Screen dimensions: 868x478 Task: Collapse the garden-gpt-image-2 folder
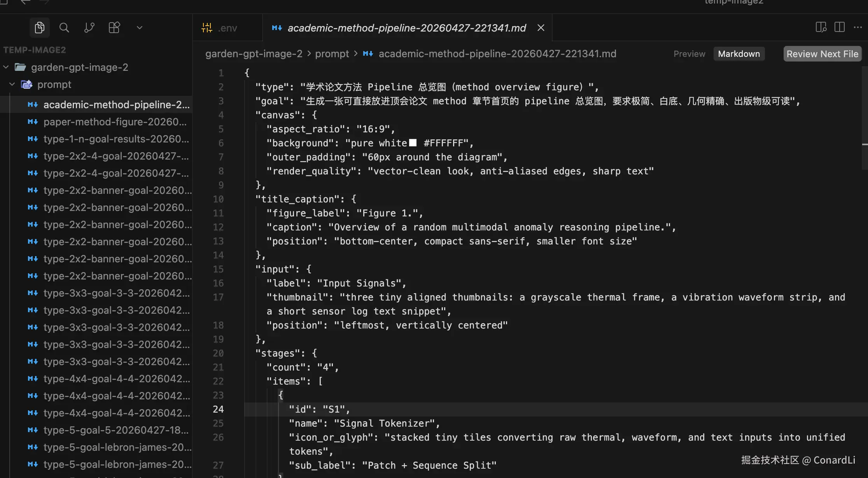(6, 67)
